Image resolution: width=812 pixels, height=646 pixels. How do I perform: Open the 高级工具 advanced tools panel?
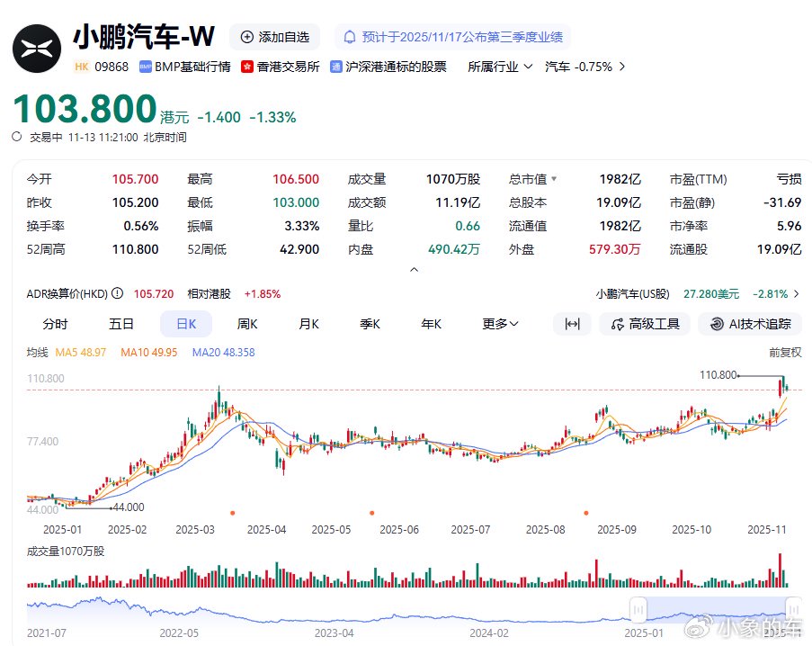(645, 324)
